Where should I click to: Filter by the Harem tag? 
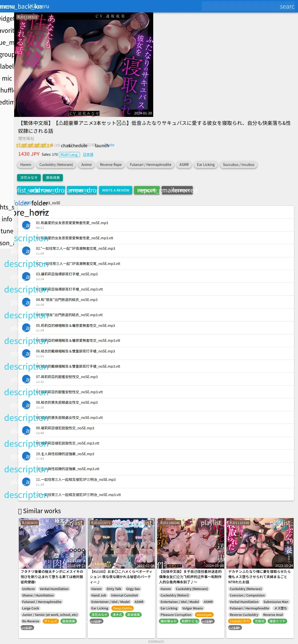point(26,164)
